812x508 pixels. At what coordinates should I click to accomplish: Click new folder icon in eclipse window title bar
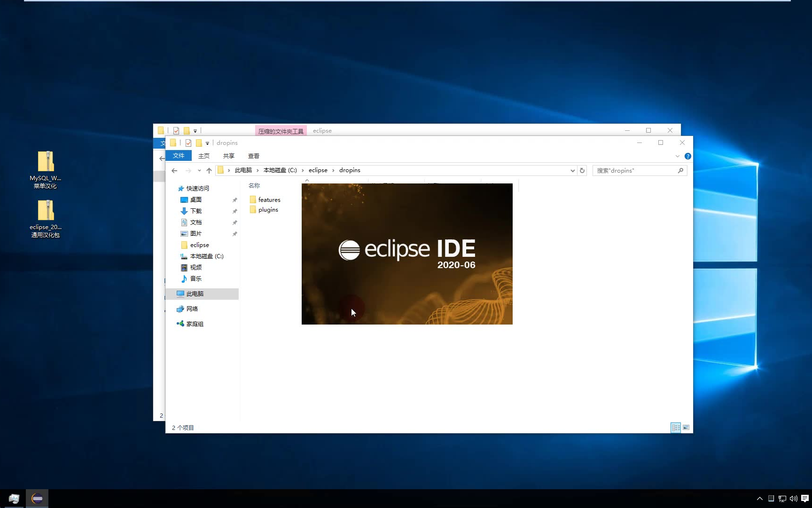coord(187,131)
